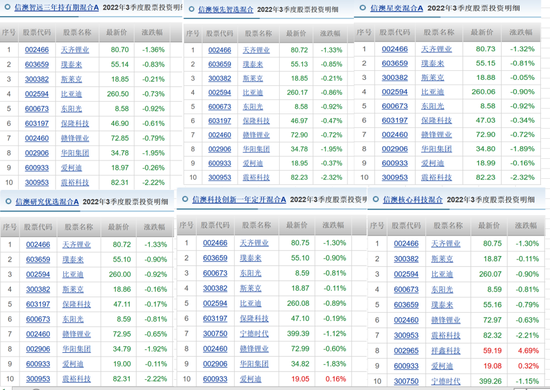The height and width of the screenshot is (390, 550).
Task: Click 涨跌幅 column header in 信澳星奕混合A table
Action: (521, 32)
